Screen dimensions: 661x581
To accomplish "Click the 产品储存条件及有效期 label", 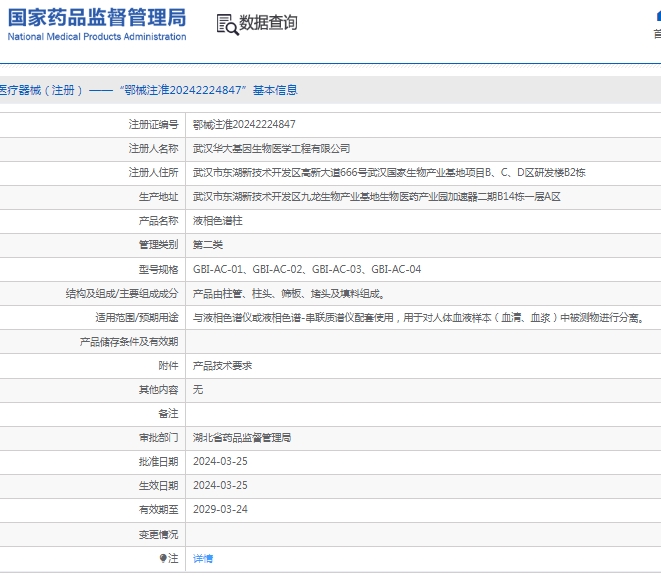I will [x=129, y=342].
